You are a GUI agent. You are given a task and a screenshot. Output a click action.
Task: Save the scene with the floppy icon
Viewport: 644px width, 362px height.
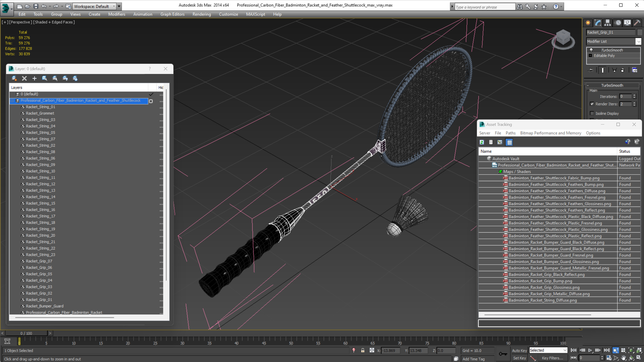coord(36,6)
